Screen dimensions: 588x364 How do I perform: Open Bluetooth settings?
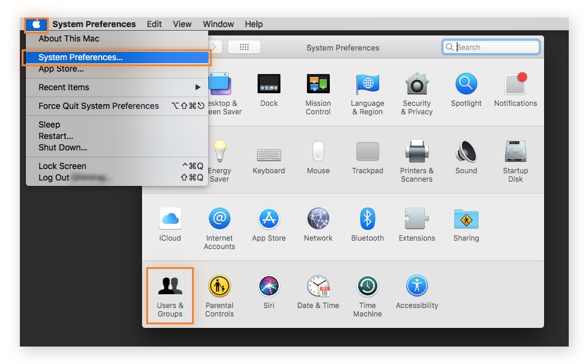click(x=367, y=224)
